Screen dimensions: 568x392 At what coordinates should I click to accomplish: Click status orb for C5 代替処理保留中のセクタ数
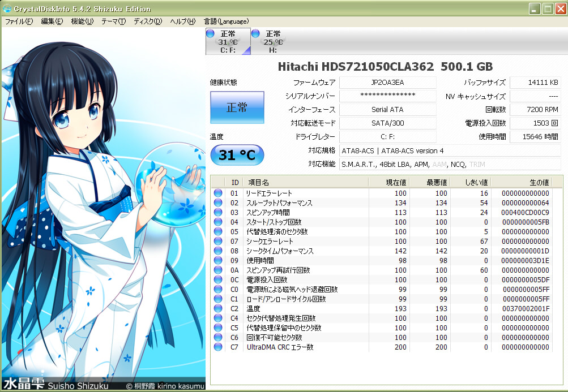(218, 328)
